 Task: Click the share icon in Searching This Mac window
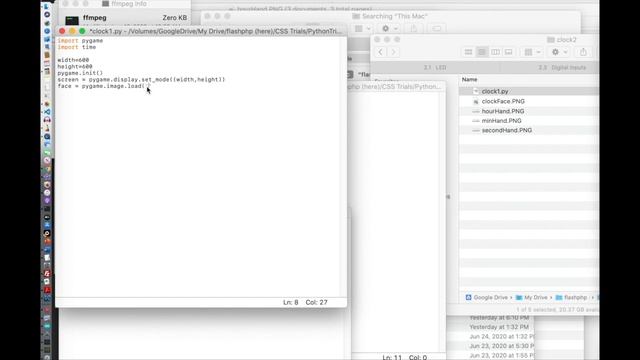tap(413, 29)
